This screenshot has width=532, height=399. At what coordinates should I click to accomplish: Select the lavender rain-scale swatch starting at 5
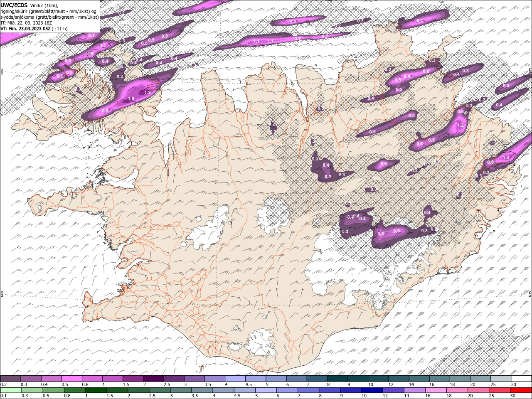coord(266,390)
